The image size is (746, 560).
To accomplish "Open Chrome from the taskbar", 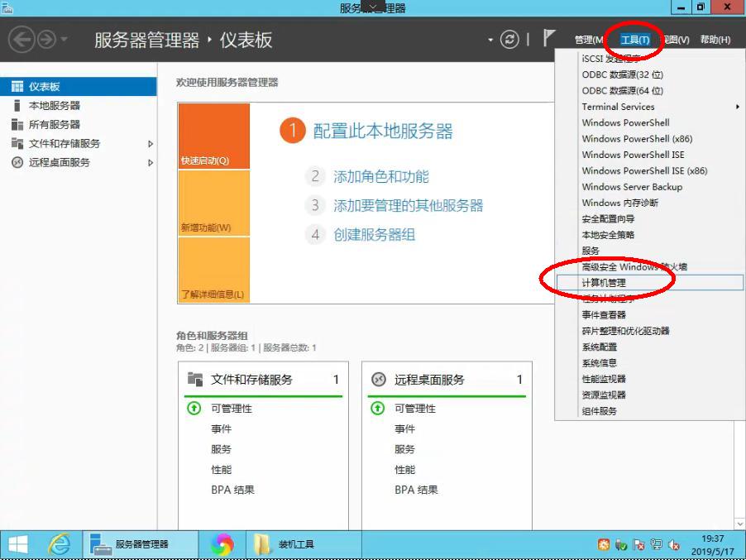I will (x=222, y=545).
